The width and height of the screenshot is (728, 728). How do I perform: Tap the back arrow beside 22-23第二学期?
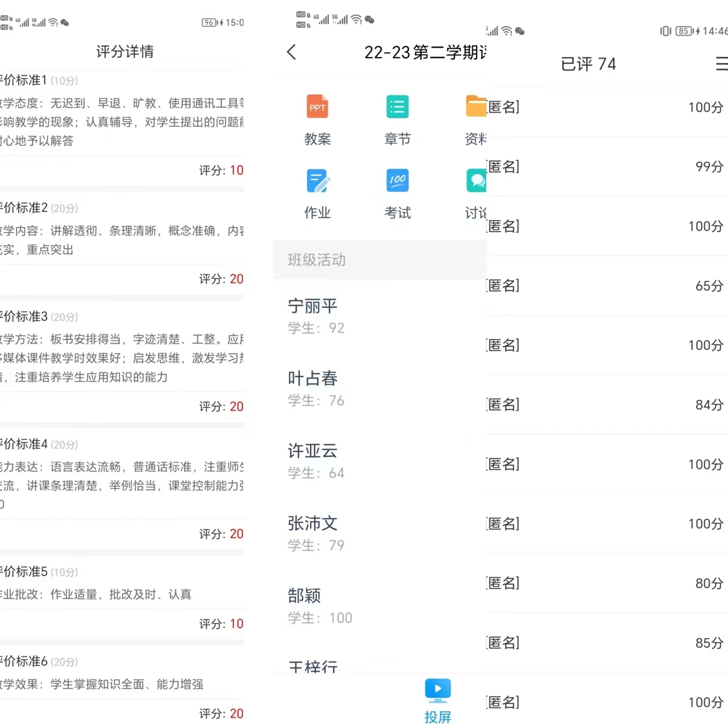292,52
